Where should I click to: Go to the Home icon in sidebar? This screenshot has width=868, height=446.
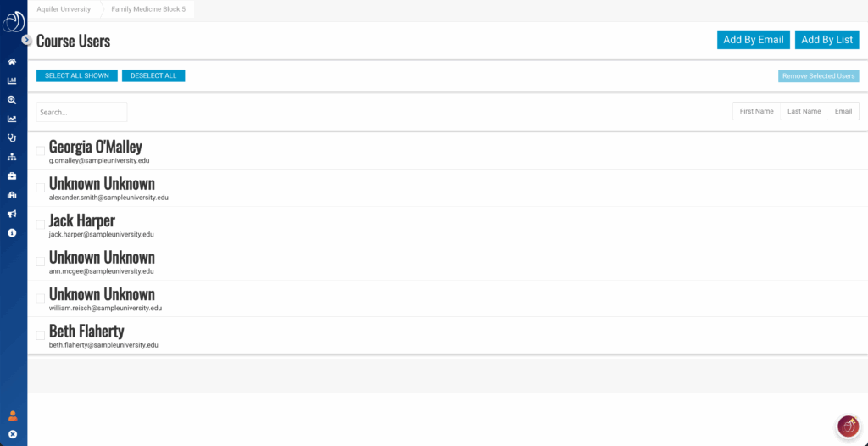(12, 62)
